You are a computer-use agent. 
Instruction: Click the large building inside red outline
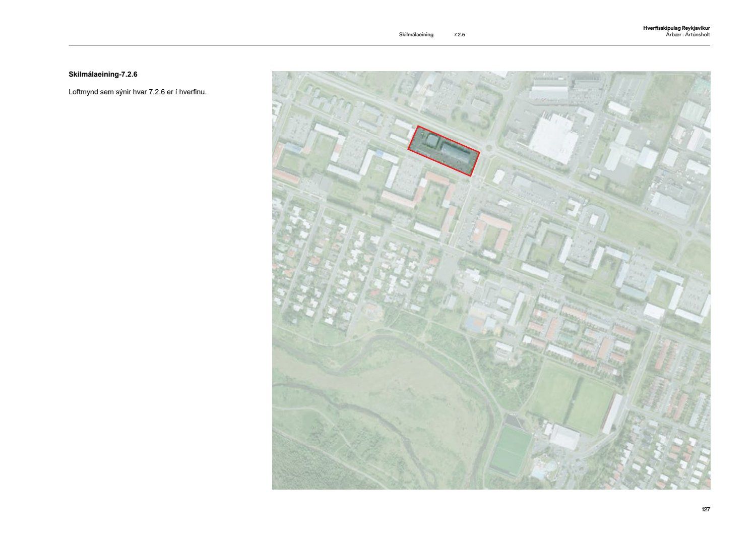coord(458,154)
